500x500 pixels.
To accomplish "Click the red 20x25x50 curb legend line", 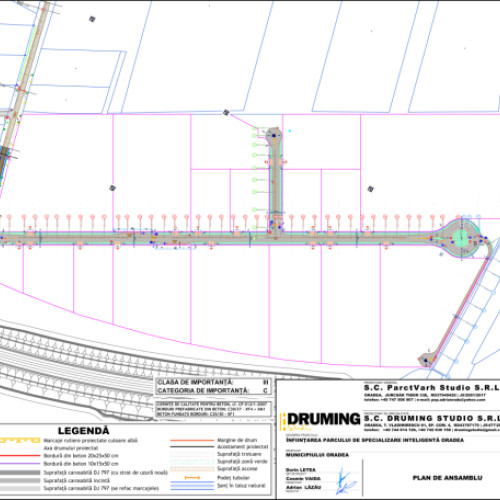I will click(x=20, y=456).
